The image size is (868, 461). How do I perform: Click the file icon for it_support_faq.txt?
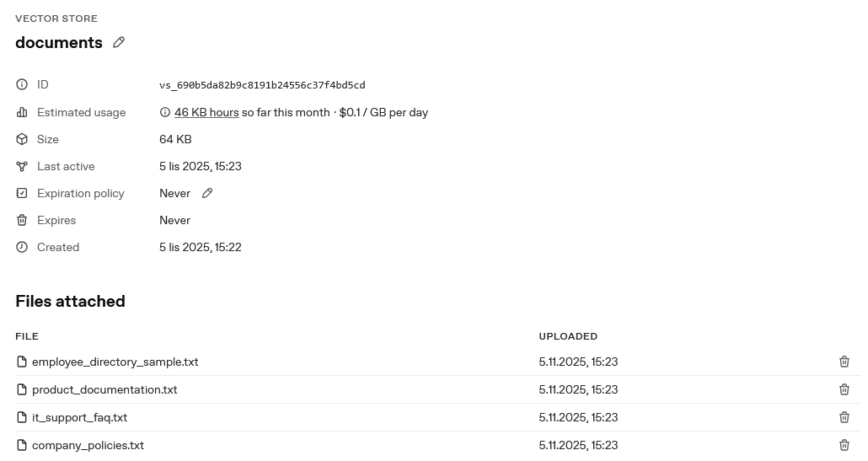(22, 417)
